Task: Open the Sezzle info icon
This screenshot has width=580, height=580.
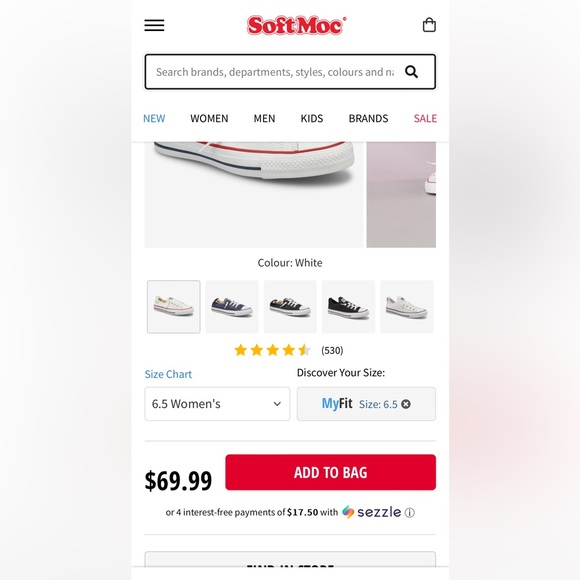Action: pyautogui.click(x=409, y=513)
